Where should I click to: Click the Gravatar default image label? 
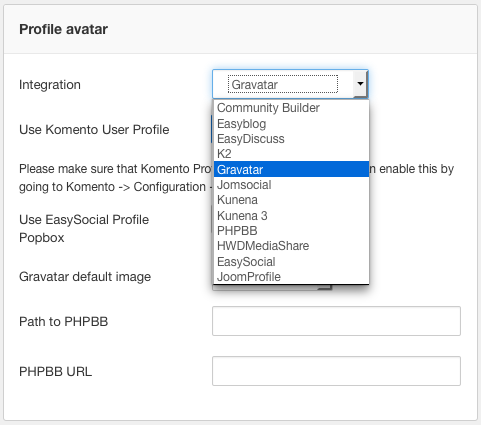[85, 277]
